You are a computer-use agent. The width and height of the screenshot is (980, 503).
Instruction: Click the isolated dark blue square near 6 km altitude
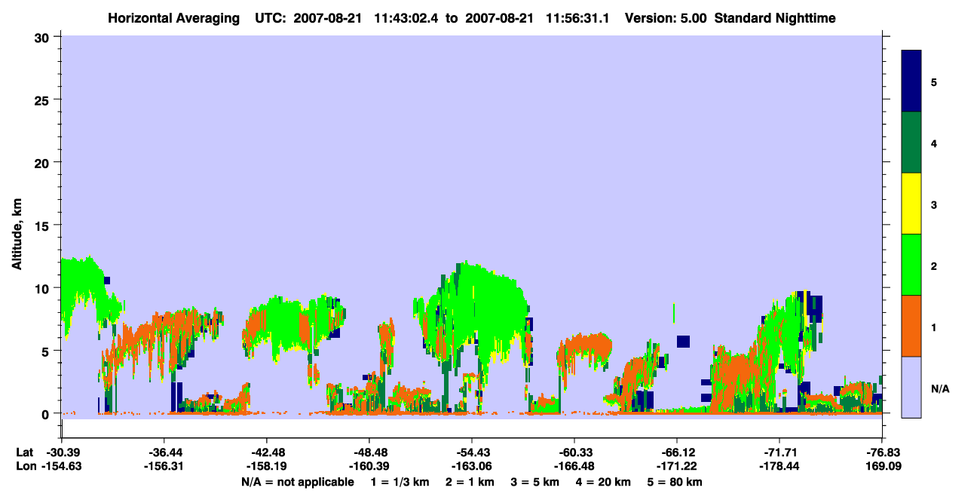[x=684, y=342]
